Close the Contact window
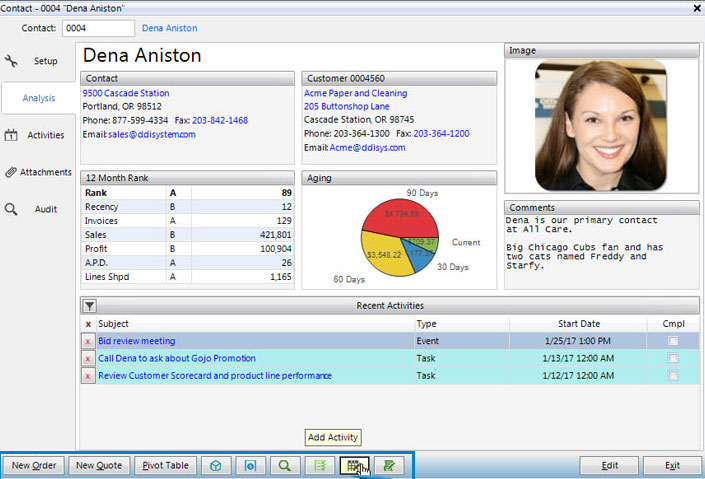 coord(697,8)
